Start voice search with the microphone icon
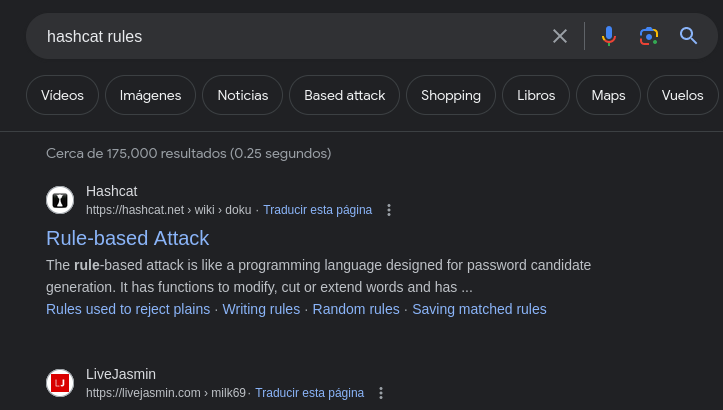Image resolution: width=723 pixels, height=410 pixels. coord(608,36)
